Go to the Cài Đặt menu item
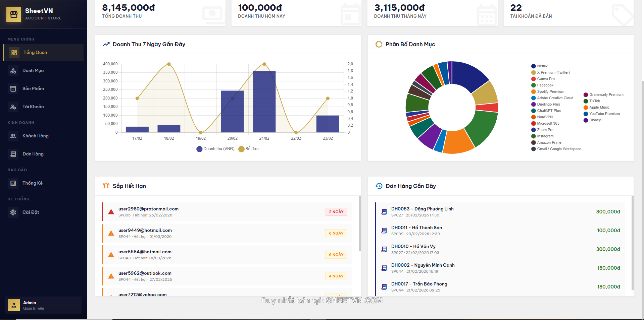Screen dimensions: 644x320 click(x=31, y=212)
